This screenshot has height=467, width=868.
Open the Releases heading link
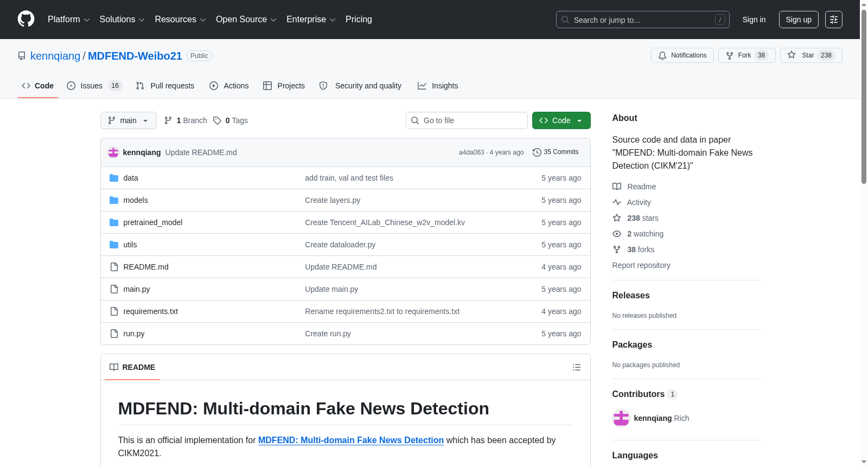point(631,296)
